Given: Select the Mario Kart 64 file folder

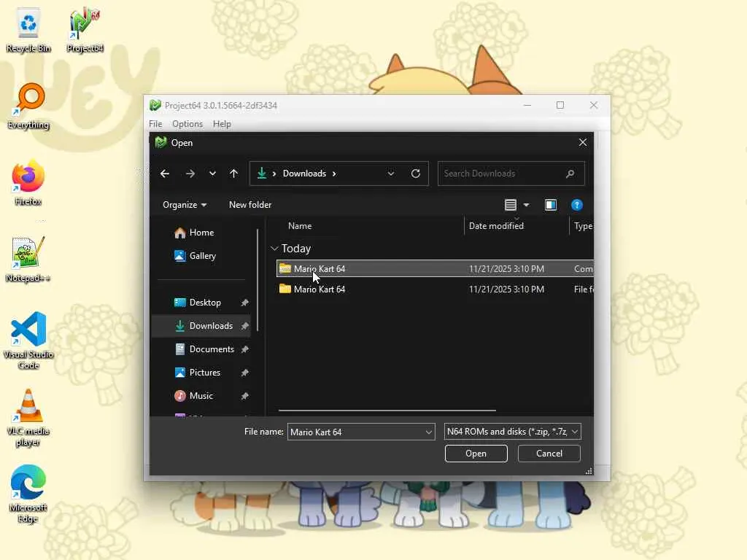Looking at the screenshot, I should click(435, 289).
